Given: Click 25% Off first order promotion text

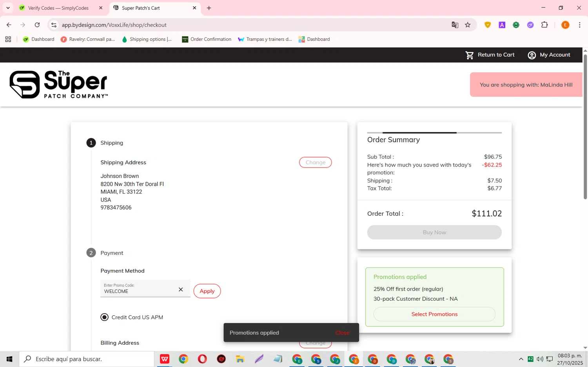Looking at the screenshot, I should (x=408, y=289).
